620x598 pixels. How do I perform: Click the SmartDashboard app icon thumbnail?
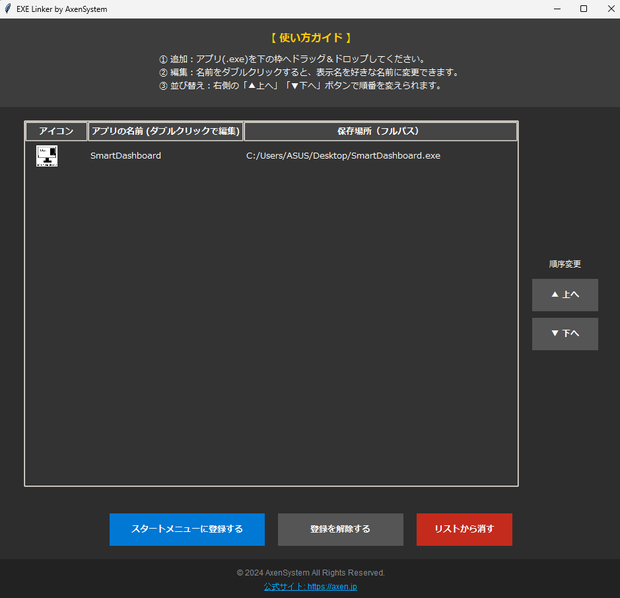pyautogui.click(x=47, y=156)
